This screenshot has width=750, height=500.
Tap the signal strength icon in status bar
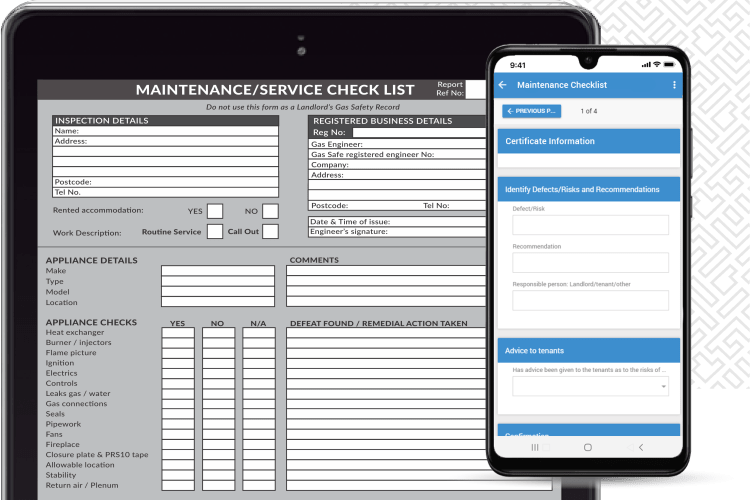(644, 65)
